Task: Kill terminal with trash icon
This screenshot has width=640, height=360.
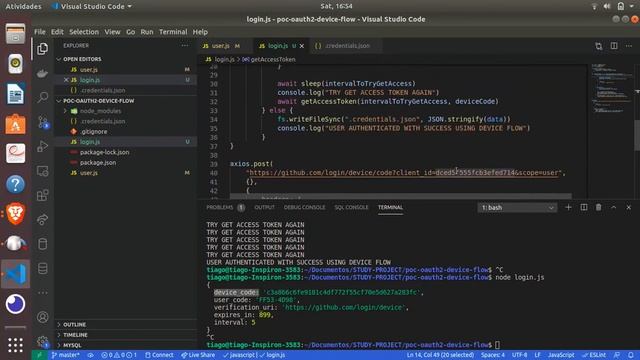Action: 598,207
